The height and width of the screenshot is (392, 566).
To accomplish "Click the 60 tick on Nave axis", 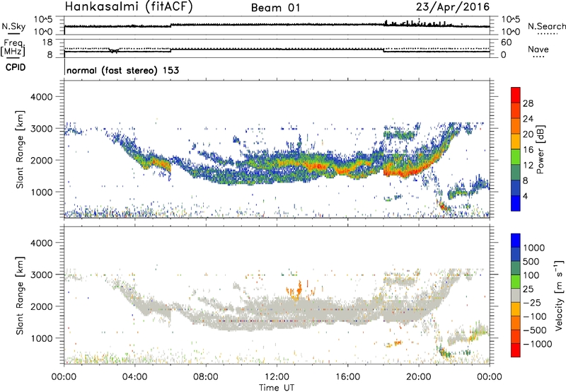I will pyautogui.click(x=507, y=42).
